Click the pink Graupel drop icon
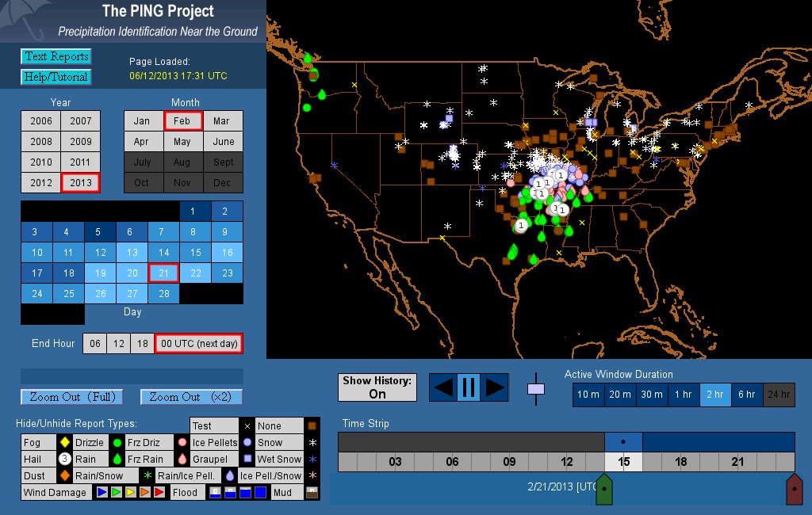812x515 pixels. 182,459
